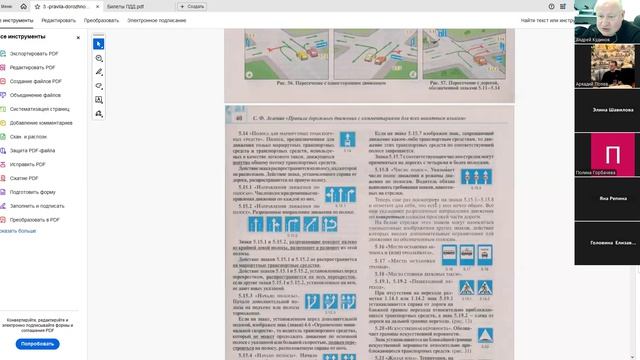Image resolution: width=640 pixels, height=360 pixels.
Task: Select the arrow selection tool
Action: [99, 44]
